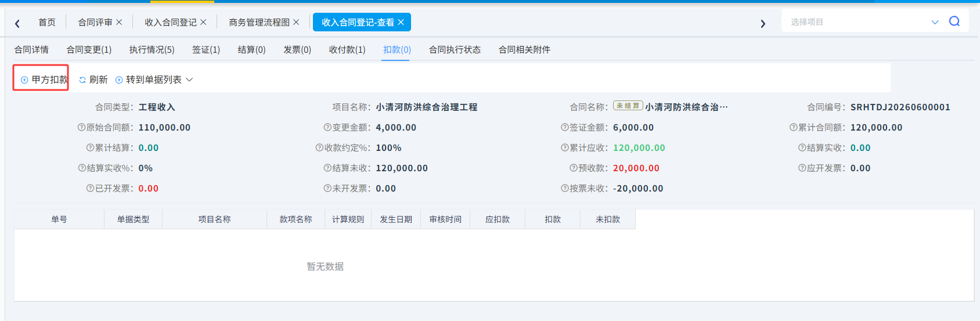Click the 甲方扣款 button

pos(44,80)
